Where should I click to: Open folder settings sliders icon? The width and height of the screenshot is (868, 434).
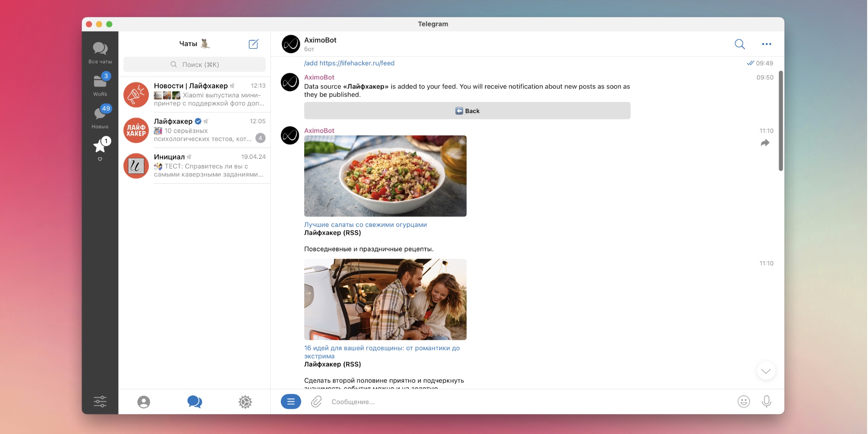pyautogui.click(x=100, y=401)
